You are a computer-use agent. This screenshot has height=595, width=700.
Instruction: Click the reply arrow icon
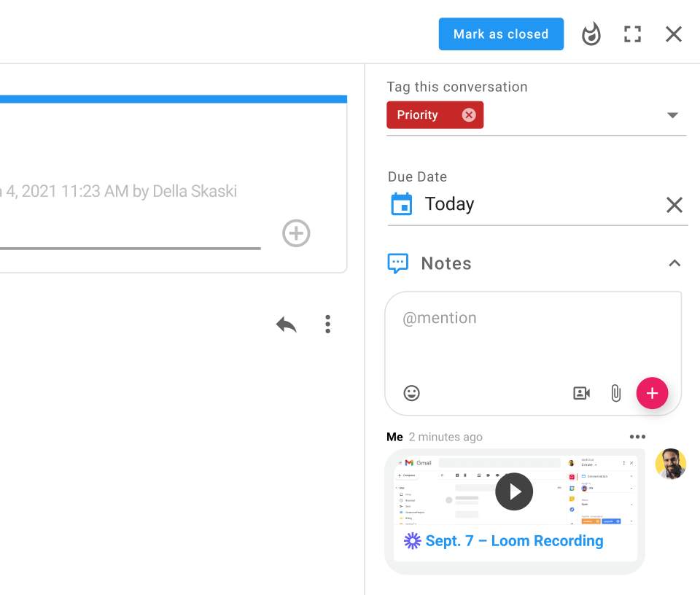coord(286,324)
